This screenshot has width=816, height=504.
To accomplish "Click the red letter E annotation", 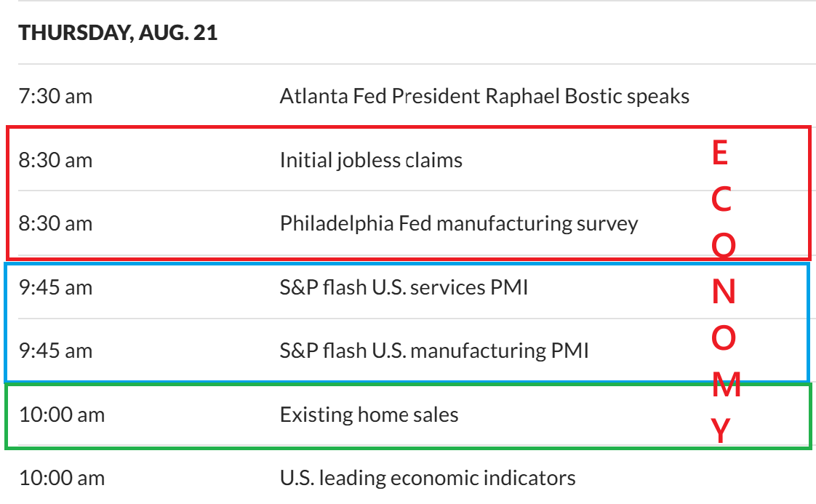I will click(720, 153).
